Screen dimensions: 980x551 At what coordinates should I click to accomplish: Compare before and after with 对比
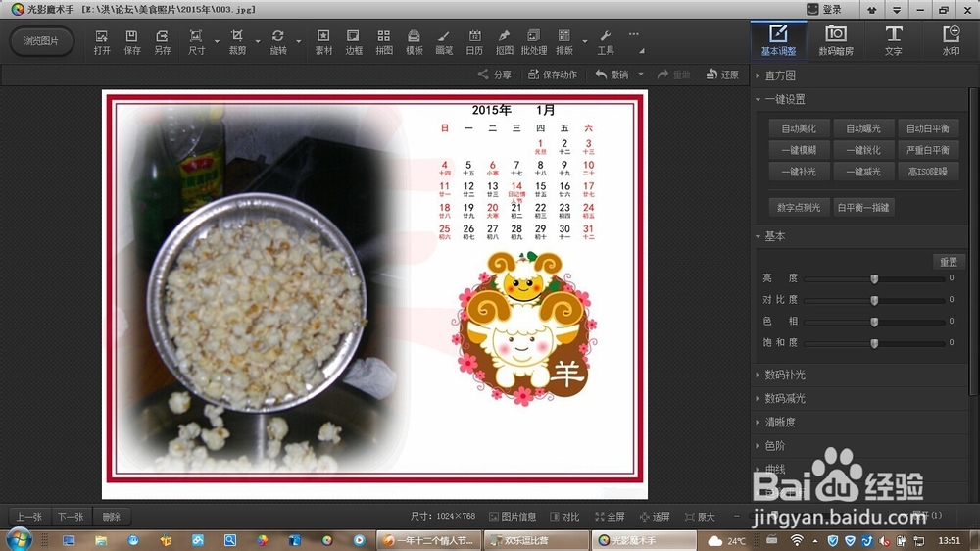click(564, 517)
